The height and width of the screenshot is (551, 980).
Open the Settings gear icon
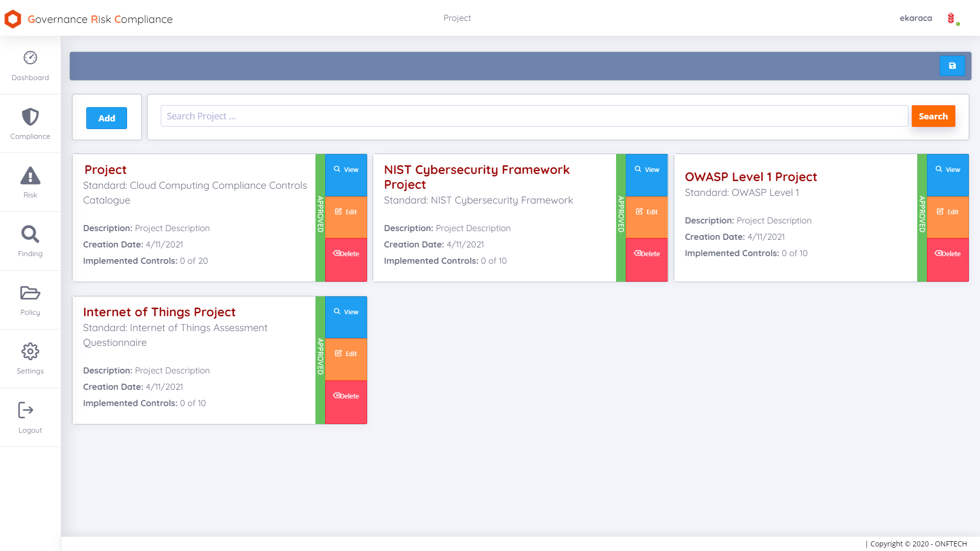[x=30, y=352]
